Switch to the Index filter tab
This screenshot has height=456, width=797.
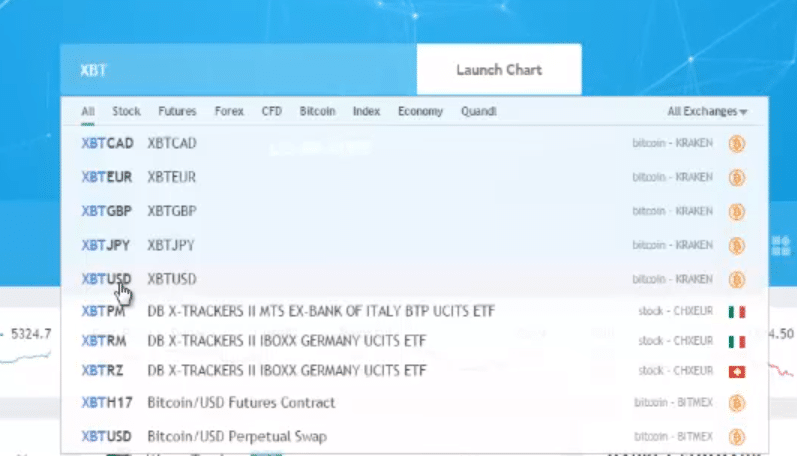(366, 111)
